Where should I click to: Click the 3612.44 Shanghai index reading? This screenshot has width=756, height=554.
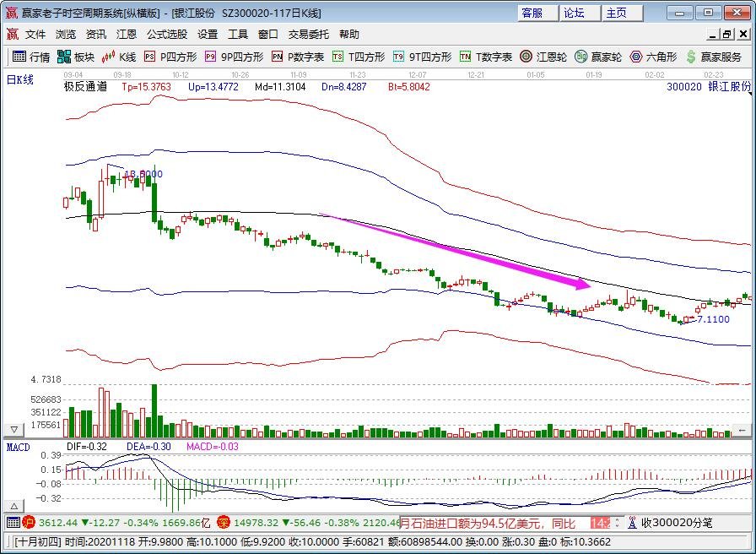[58, 523]
